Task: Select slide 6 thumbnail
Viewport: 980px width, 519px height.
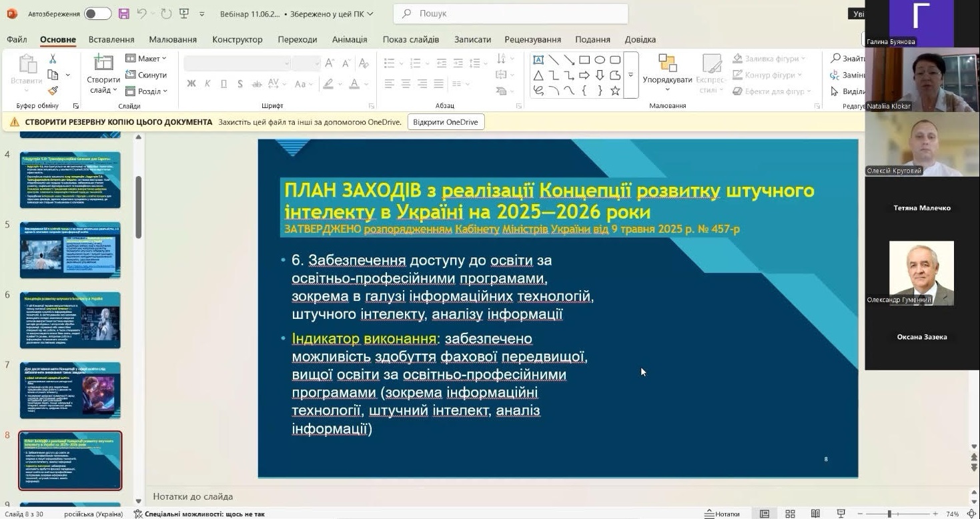Action: pos(70,320)
